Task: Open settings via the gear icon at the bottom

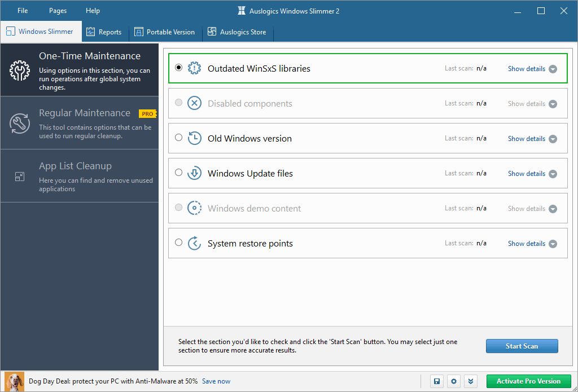Action: tap(454, 381)
